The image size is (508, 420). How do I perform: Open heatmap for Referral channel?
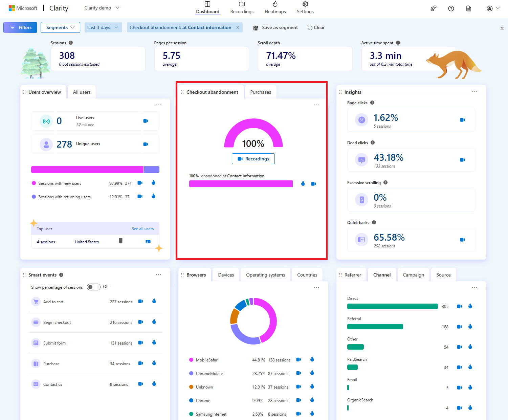470,327
